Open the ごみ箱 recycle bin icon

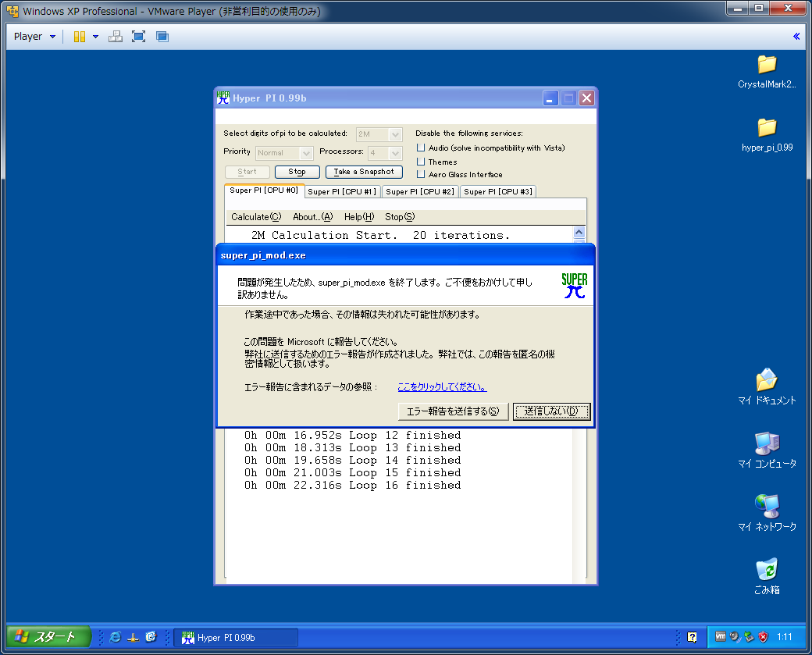pyautogui.click(x=767, y=576)
